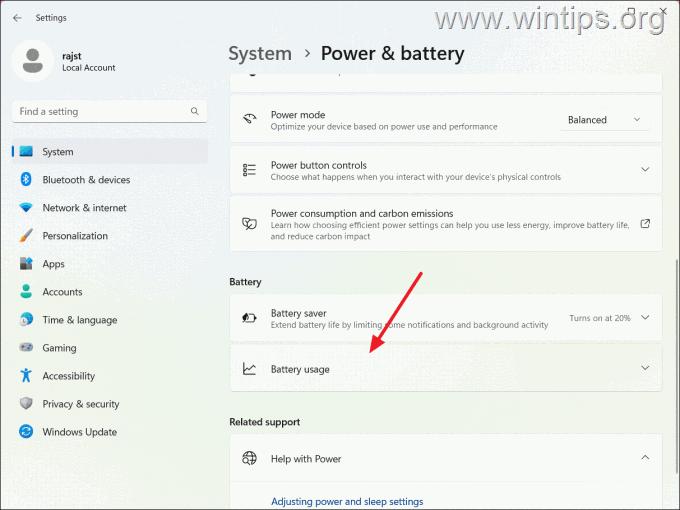Expand the Battery saver chevron

coord(645,317)
